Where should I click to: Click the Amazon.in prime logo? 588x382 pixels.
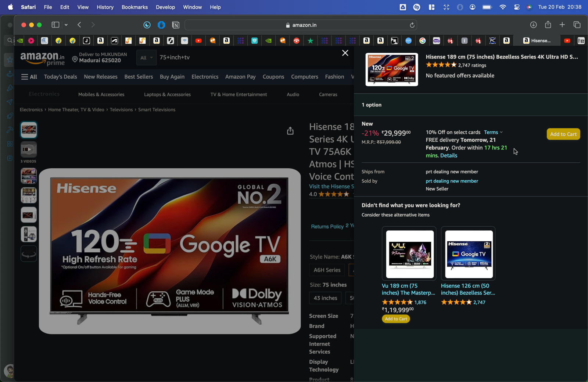pyautogui.click(x=42, y=58)
